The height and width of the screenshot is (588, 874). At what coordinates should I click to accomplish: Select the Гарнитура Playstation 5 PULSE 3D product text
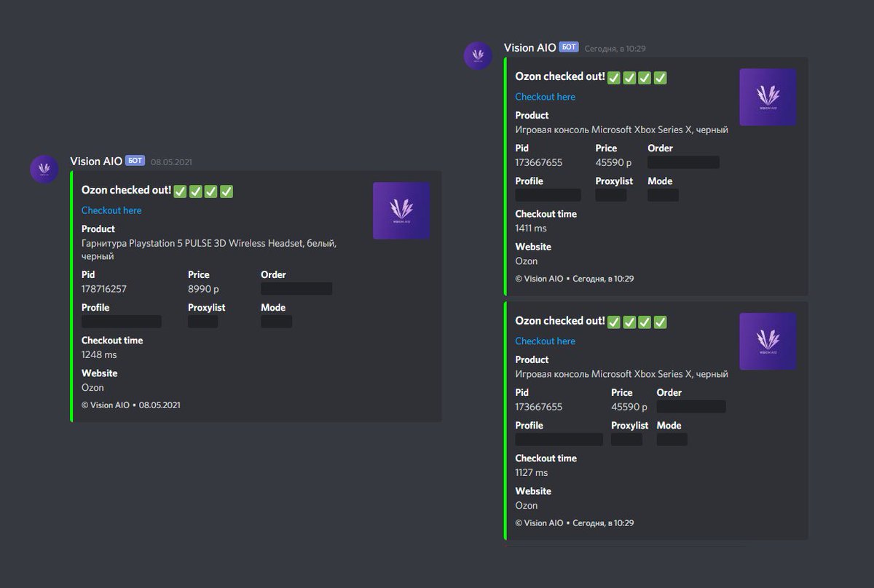coord(209,250)
